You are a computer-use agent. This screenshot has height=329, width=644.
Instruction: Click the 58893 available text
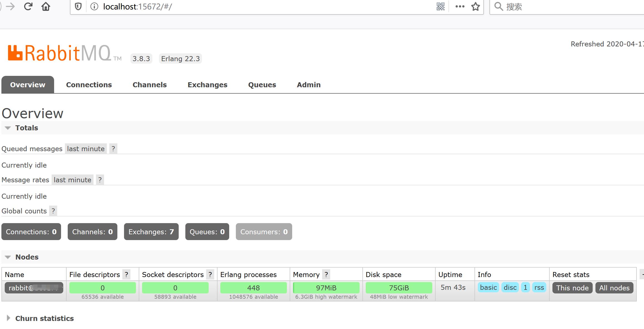[x=175, y=297]
